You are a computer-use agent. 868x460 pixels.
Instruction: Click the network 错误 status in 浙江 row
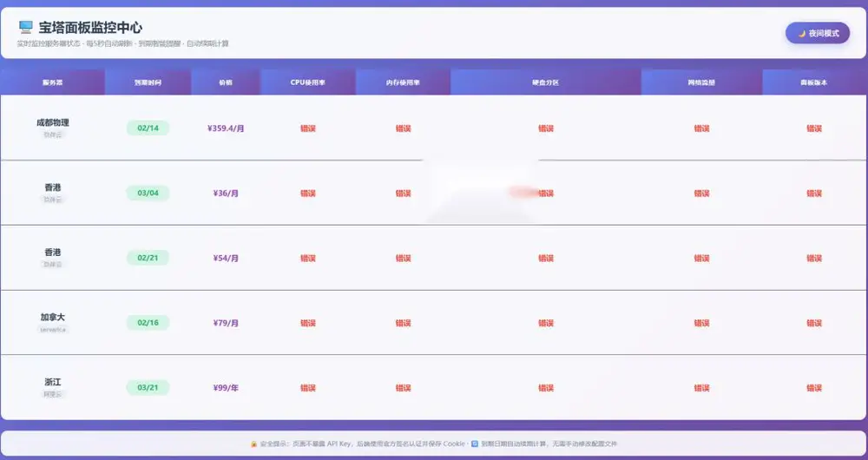(x=701, y=388)
